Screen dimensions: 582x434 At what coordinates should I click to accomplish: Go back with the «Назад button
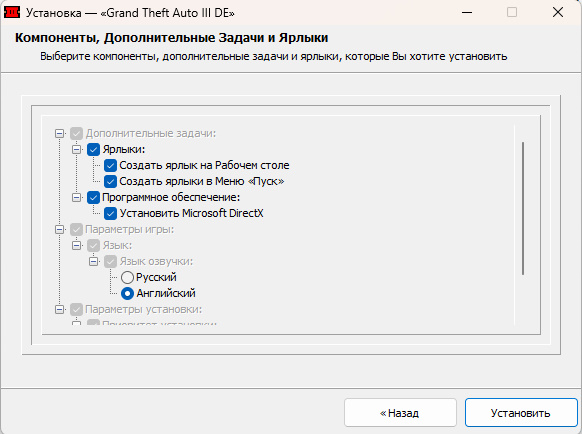[x=400, y=412]
